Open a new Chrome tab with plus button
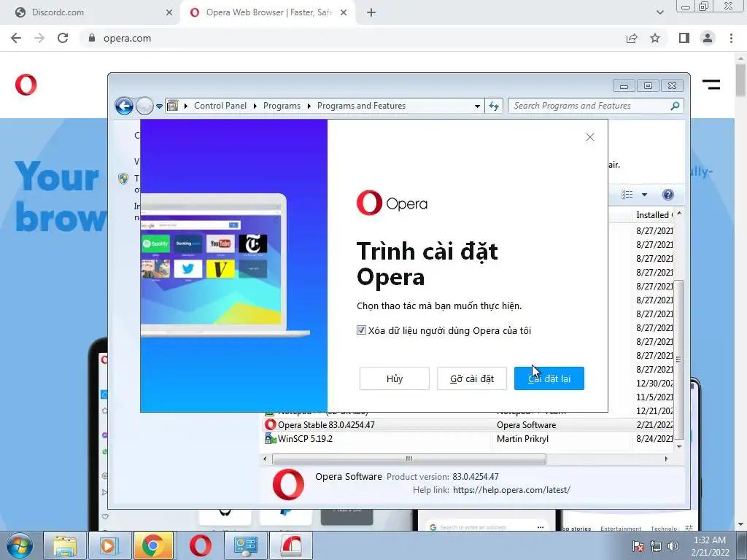 [371, 12]
